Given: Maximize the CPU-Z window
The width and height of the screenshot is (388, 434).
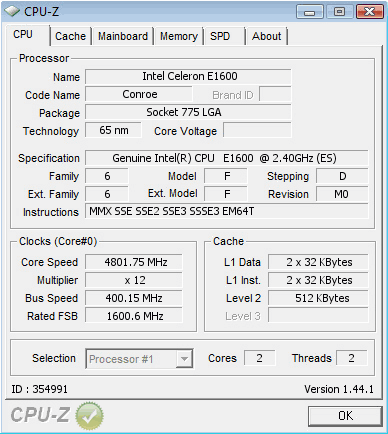Looking at the screenshot, I should pos(339,12).
